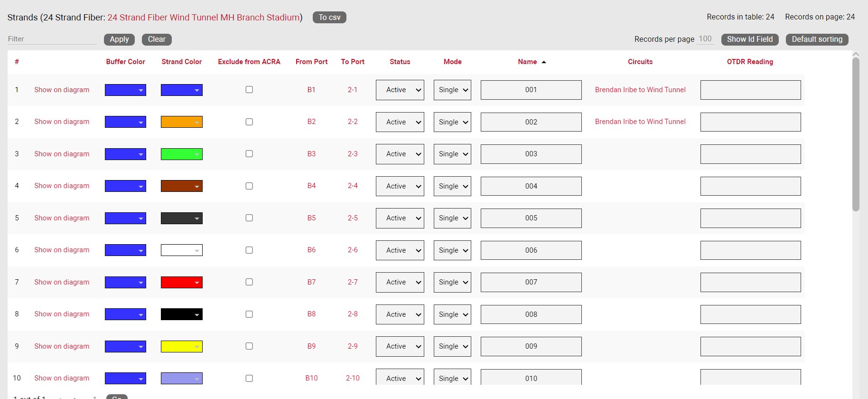Open Buffer Color dropdown in row 2
Viewport: 868px width, 399px height.
(125, 122)
